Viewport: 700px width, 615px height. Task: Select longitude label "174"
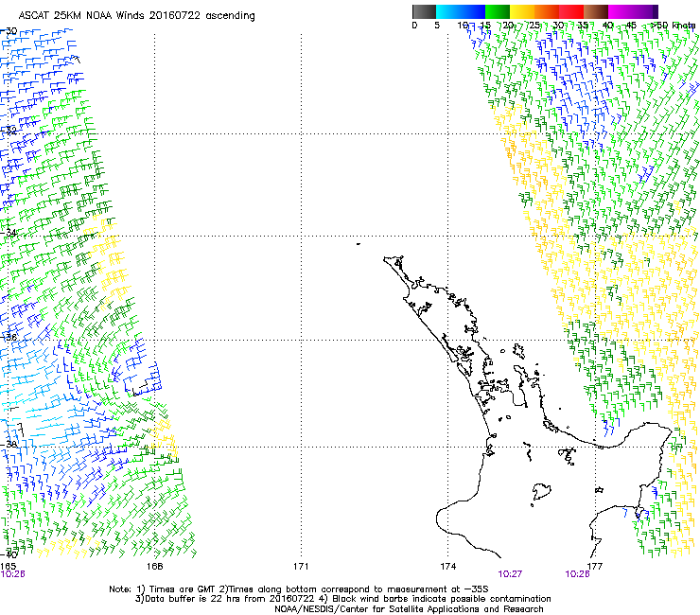(447, 567)
